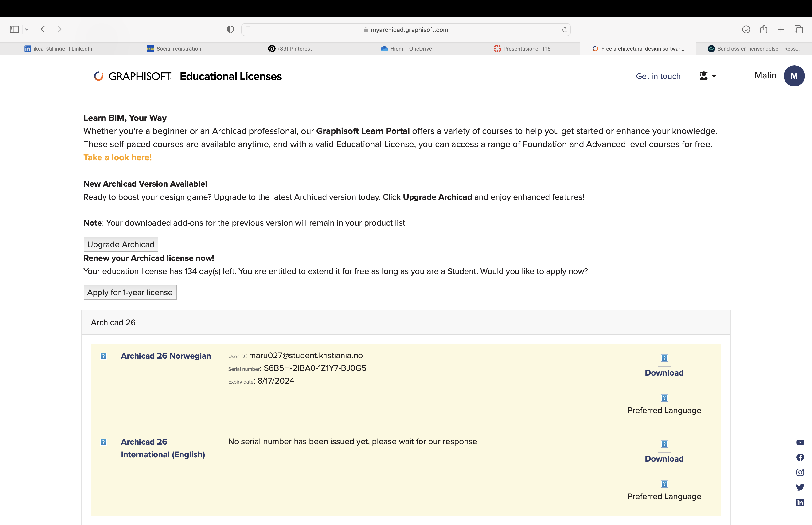Open the Safari downloads icon
Screen dimensions: 812x525
click(x=746, y=29)
